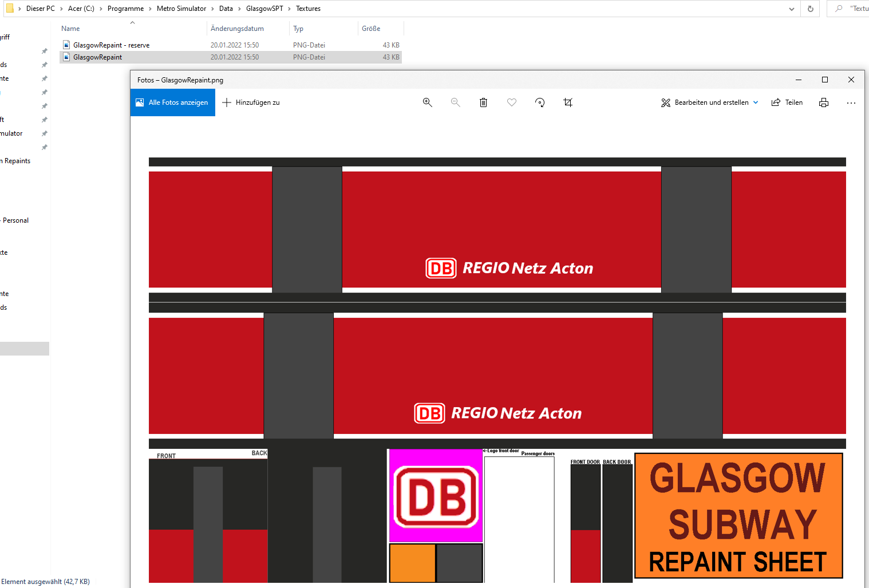Viewport: 869px width, 588px height.
Task: Click folder icon in address bar
Action: [x=10, y=8]
